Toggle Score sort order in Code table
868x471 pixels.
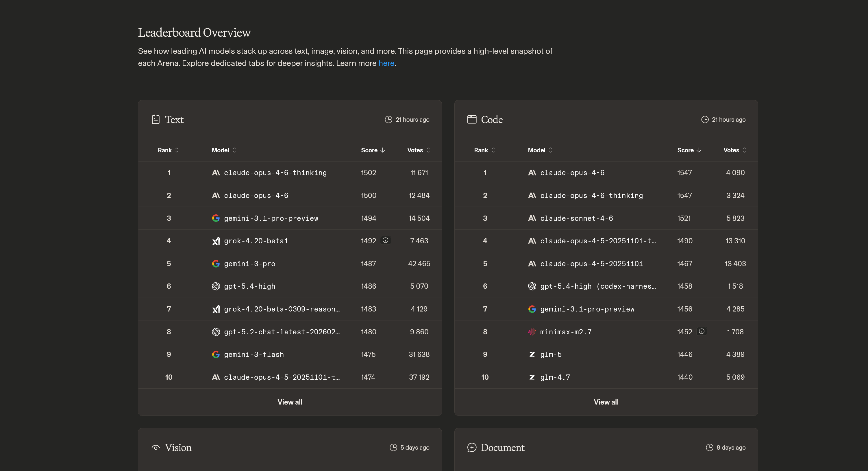pos(689,150)
